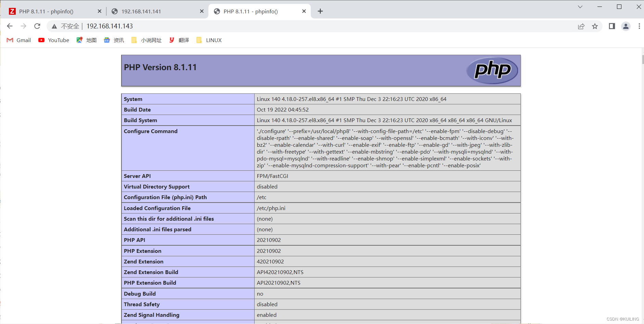Click the 'Configure Command' row label
The height and width of the screenshot is (324, 644).
coord(151,131)
